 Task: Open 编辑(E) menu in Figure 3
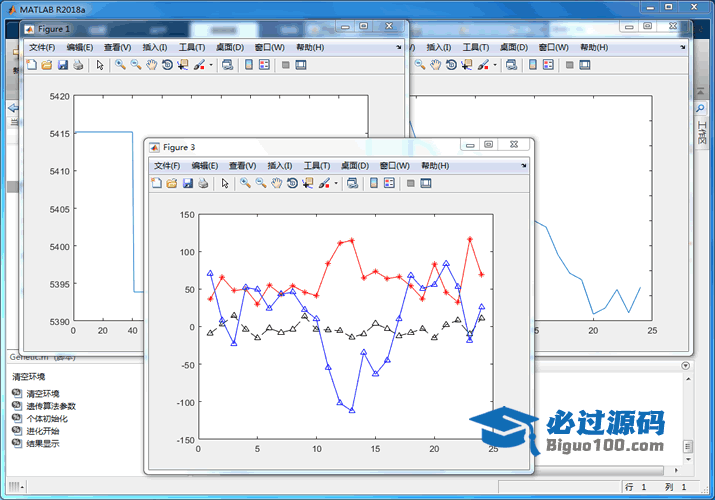[x=205, y=166]
